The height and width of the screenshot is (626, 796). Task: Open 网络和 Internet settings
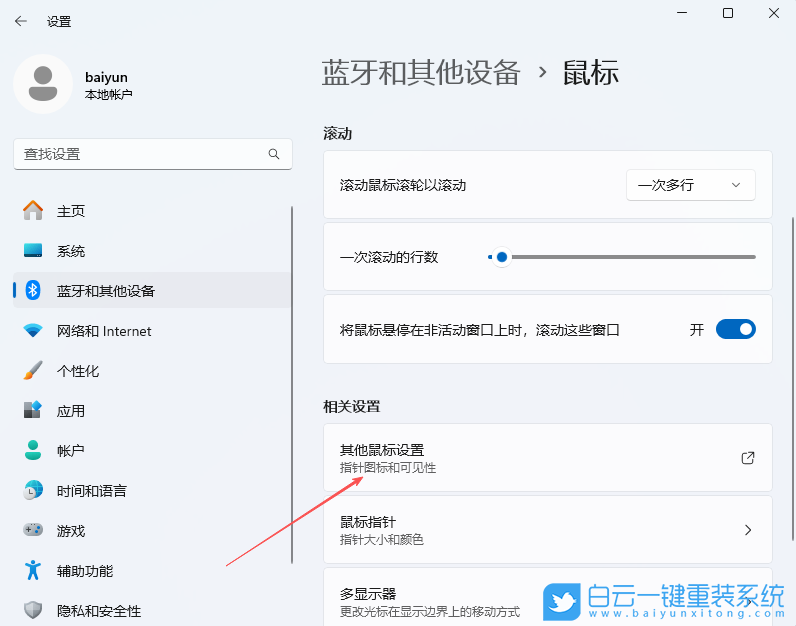(152, 331)
